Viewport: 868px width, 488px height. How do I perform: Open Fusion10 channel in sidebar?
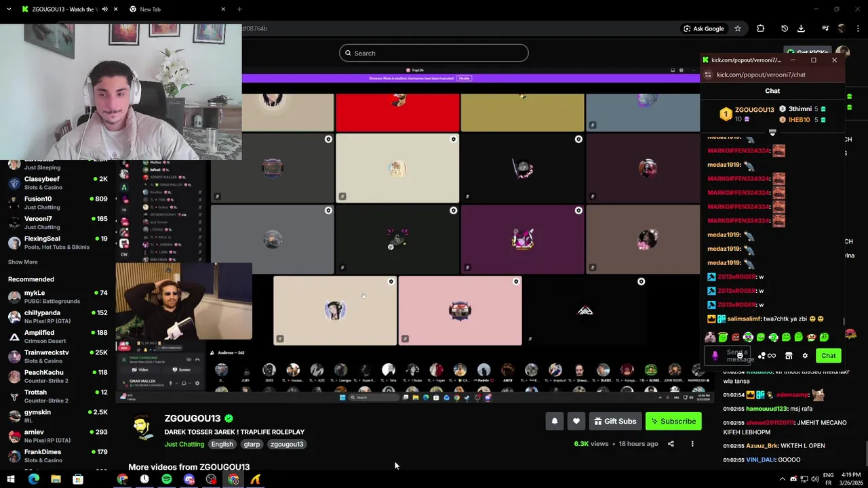coord(58,203)
